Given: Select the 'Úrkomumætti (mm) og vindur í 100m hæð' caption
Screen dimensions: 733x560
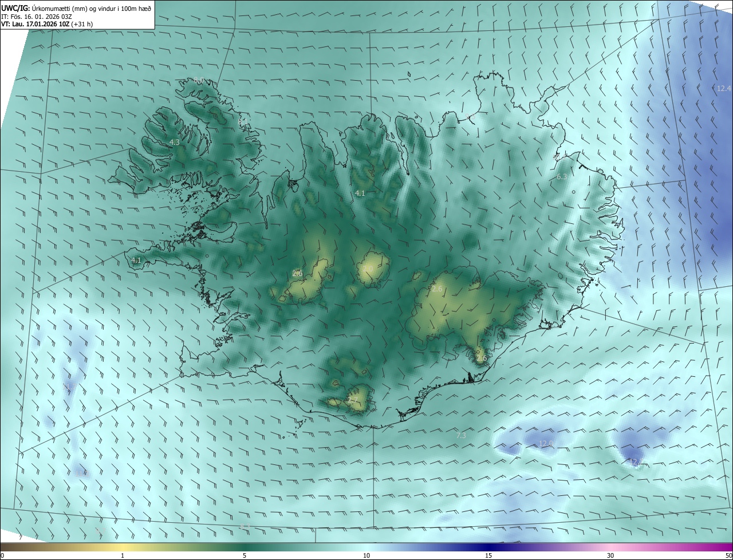Looking at the screenshot, I should (x=91, y=8).
